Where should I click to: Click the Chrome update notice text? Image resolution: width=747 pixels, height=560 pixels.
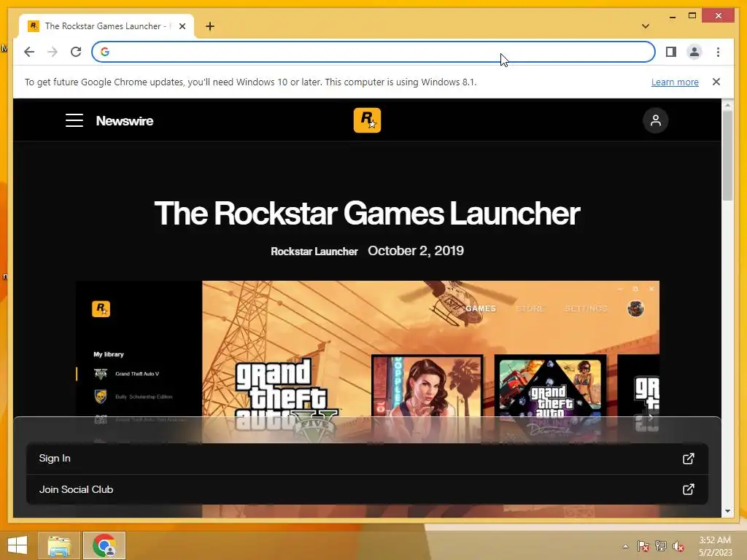coord(251,82)
